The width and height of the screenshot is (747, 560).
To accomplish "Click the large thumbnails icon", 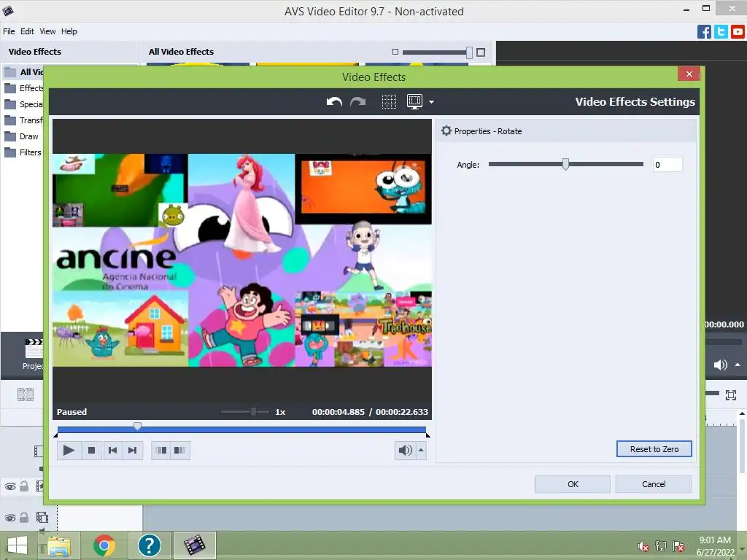I will tap(481, 52).
